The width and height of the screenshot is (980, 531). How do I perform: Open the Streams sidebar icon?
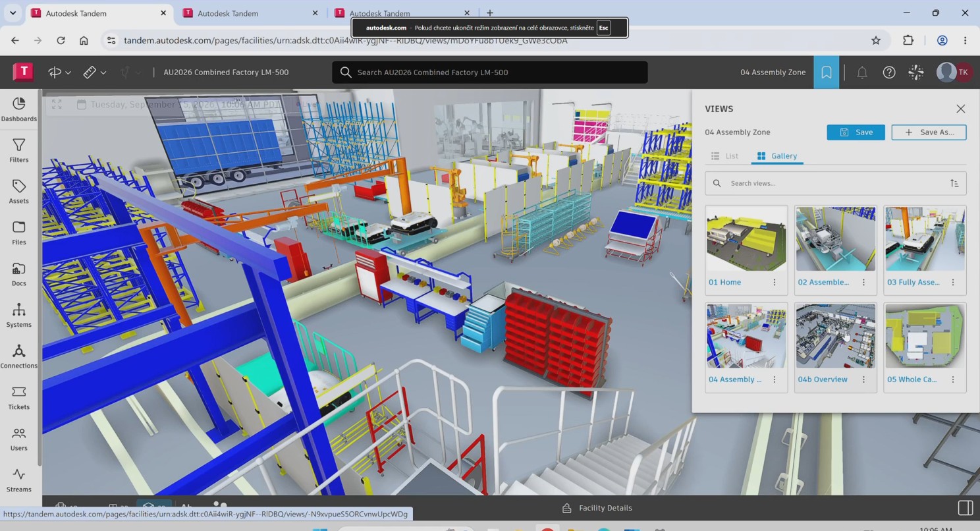(18, 480)
